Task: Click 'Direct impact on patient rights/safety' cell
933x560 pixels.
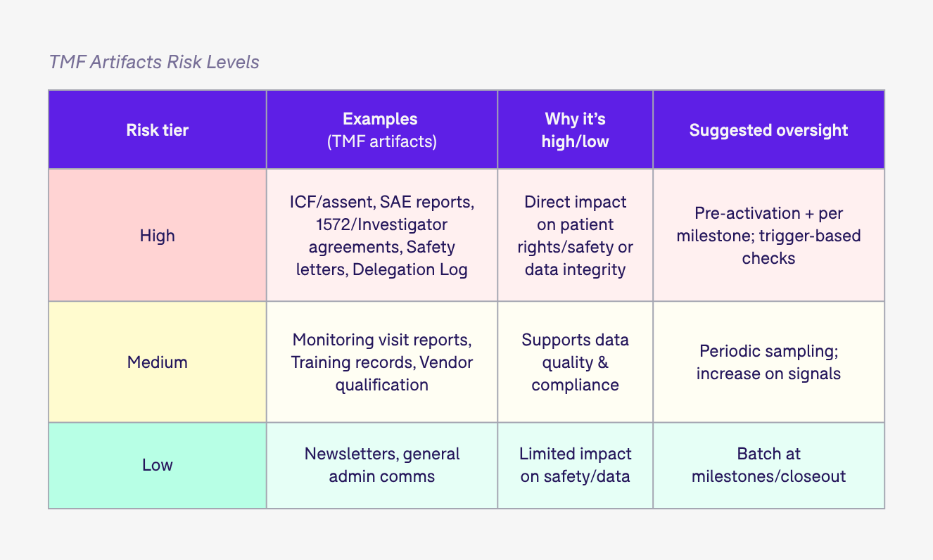Action: [576, 235]
